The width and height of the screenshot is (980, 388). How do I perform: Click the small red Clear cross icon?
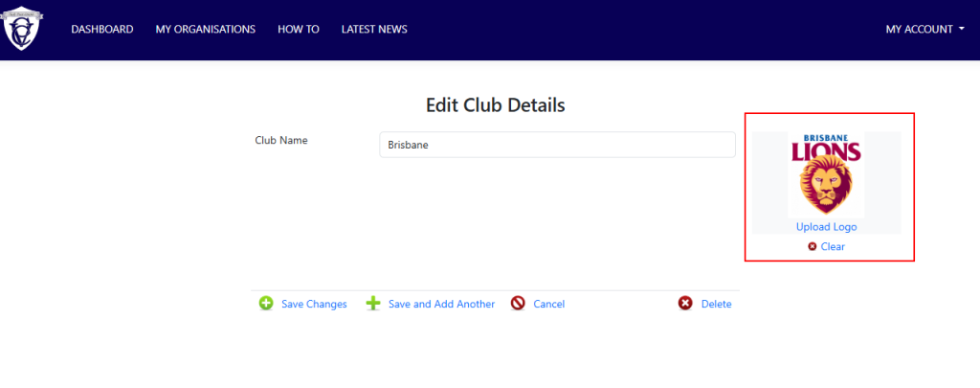click(812, 246)
